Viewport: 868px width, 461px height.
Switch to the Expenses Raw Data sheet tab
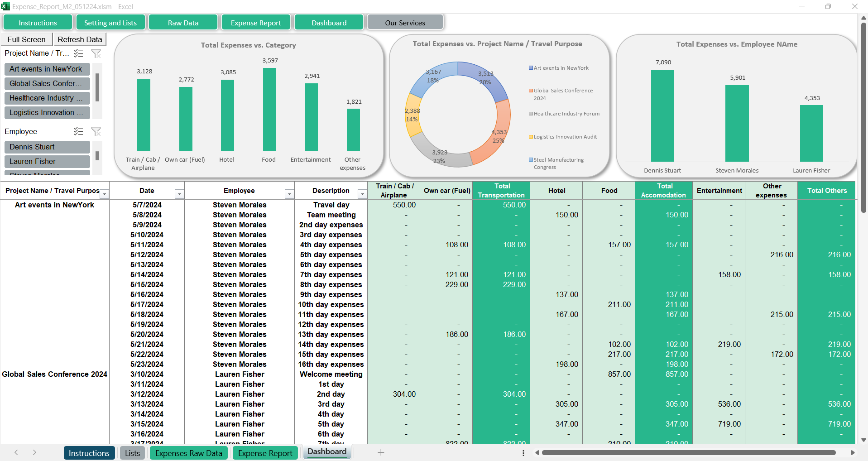[188, 453]
